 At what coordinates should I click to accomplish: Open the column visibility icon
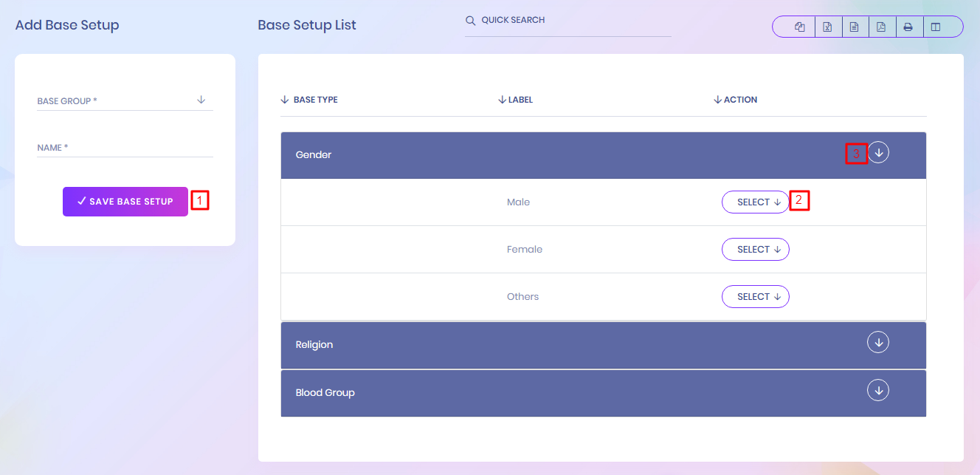click(936, 27)
